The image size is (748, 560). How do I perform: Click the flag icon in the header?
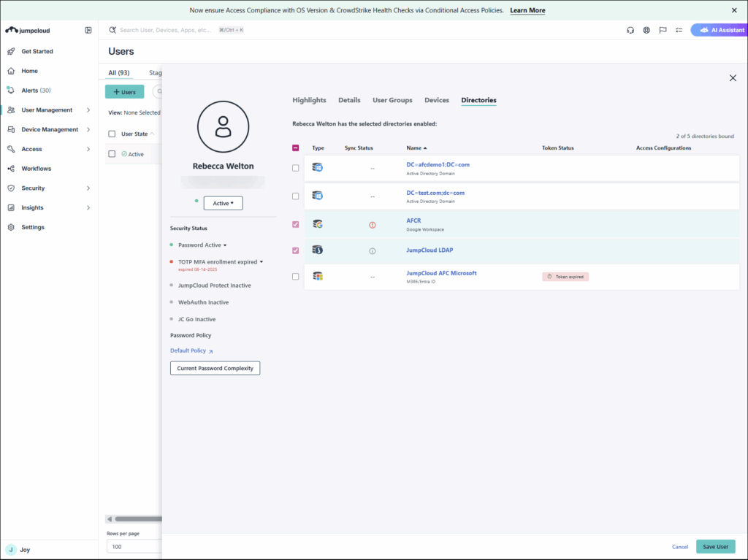663,31
